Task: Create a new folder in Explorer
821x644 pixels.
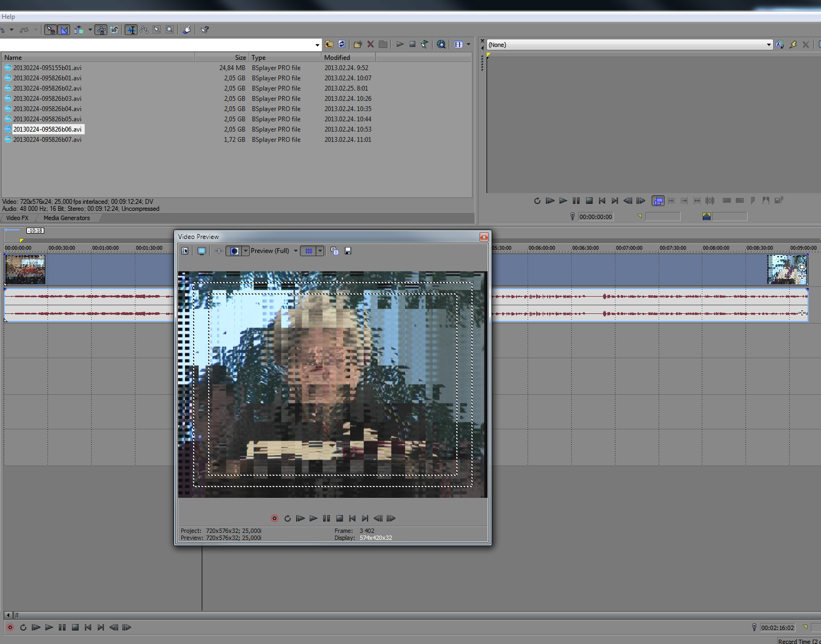Action: 358,44
